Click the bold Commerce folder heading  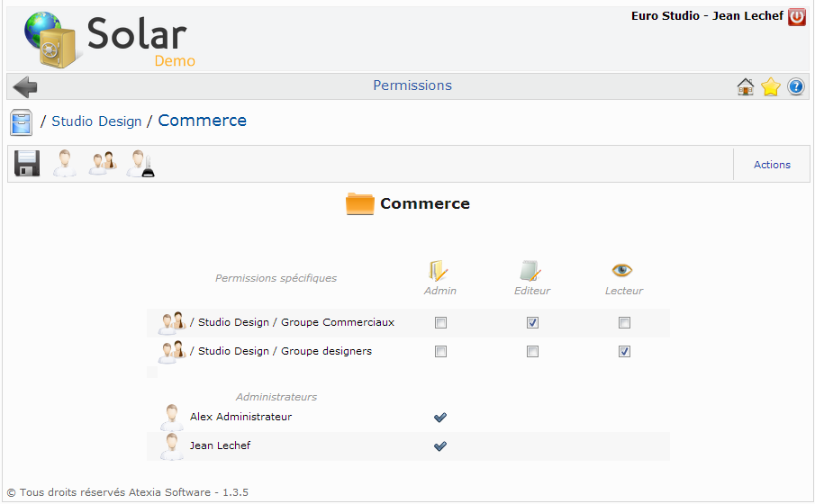(x=425, y=203)
